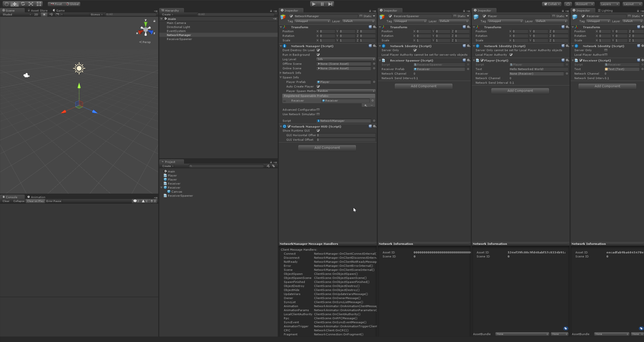Click Add Component on the Player inspector
644x342 pixels.
520,91
